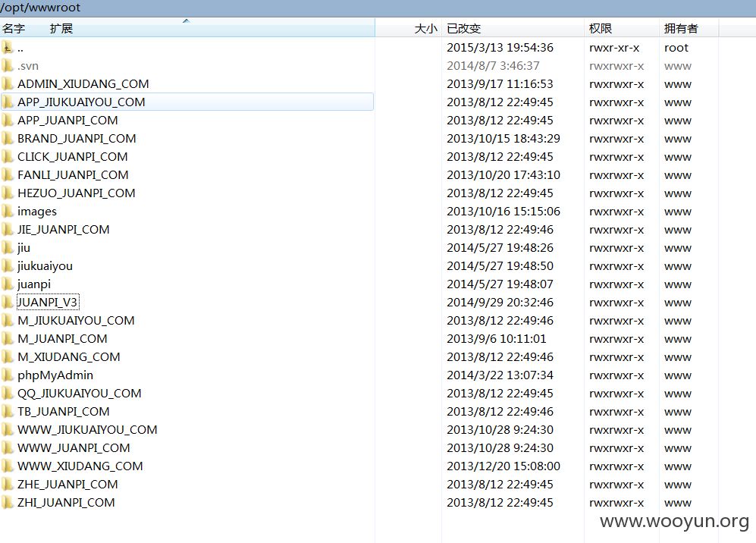This screenshot has width=756, height=543.
Task: Click the M_JIUKUAIYOU_COM folder icon
Action: click(8, 320)
